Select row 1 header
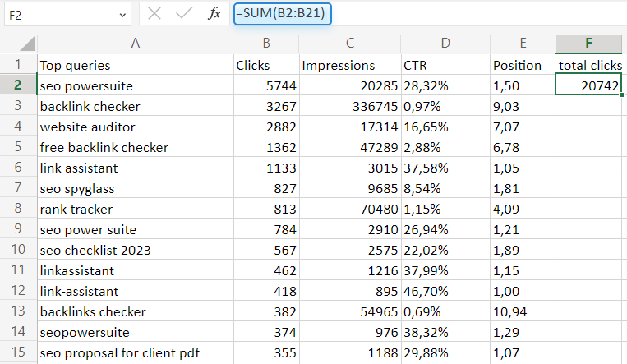This screenshot has width=627, height=364. [18, 64]
